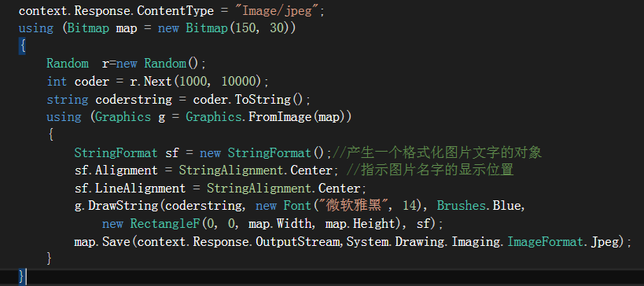Click the comment about 显示位置
This screenshot has height=286, width=644.
coord(430,170)
